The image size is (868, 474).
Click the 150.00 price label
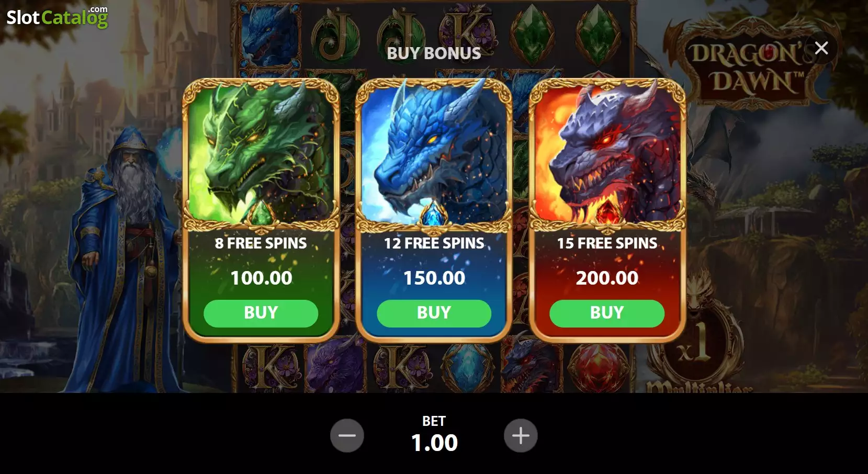click(x=434, y=278)
